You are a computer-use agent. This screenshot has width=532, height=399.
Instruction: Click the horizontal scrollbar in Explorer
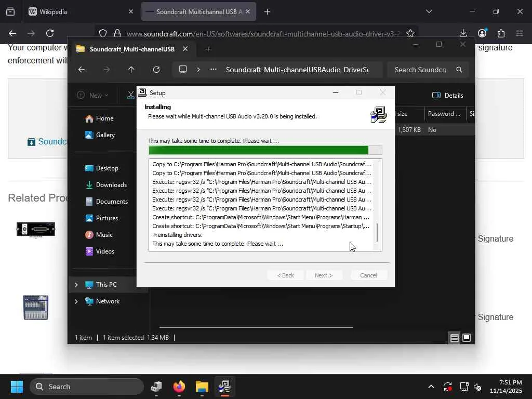[256, 327]
